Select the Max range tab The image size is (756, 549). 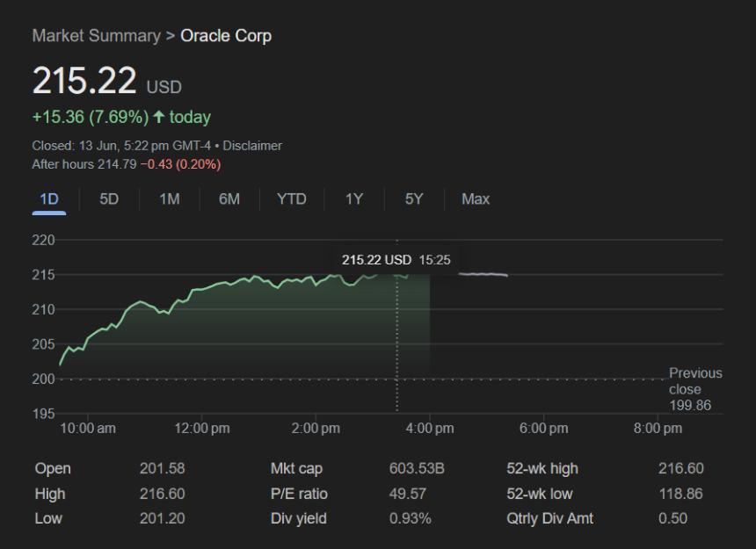pos(476,199)
